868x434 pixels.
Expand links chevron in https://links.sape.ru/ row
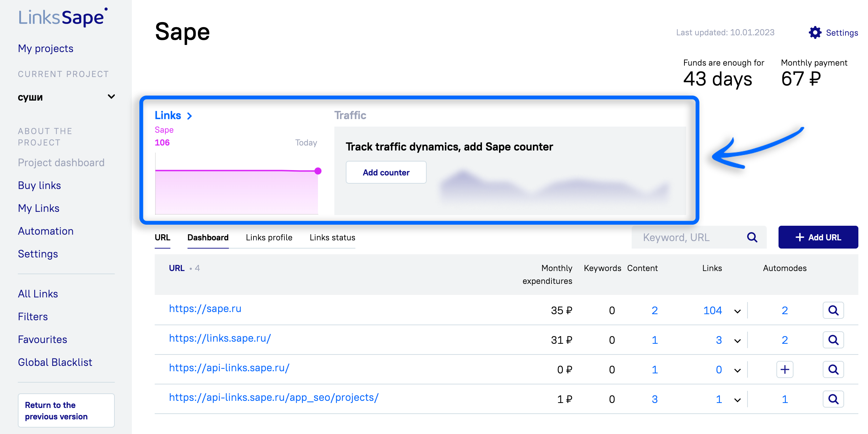(738, 341)
